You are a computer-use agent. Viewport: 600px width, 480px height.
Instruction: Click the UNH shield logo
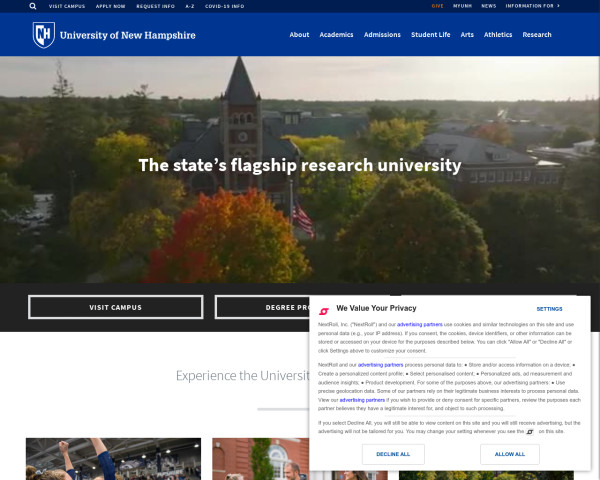(x=44, y=35)
